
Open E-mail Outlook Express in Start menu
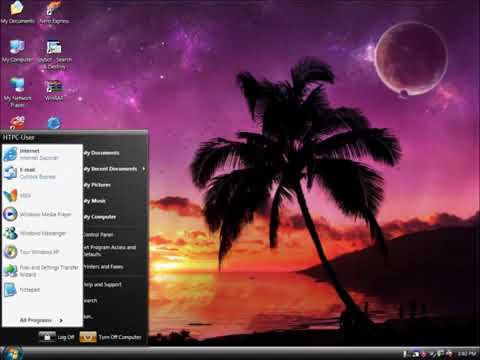pos(42,173)
